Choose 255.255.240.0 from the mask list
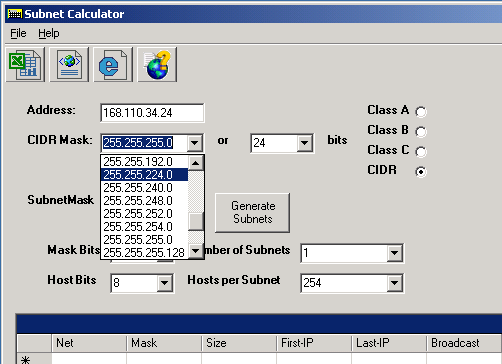Screen dimensions: 502x364 pos(145,188)
